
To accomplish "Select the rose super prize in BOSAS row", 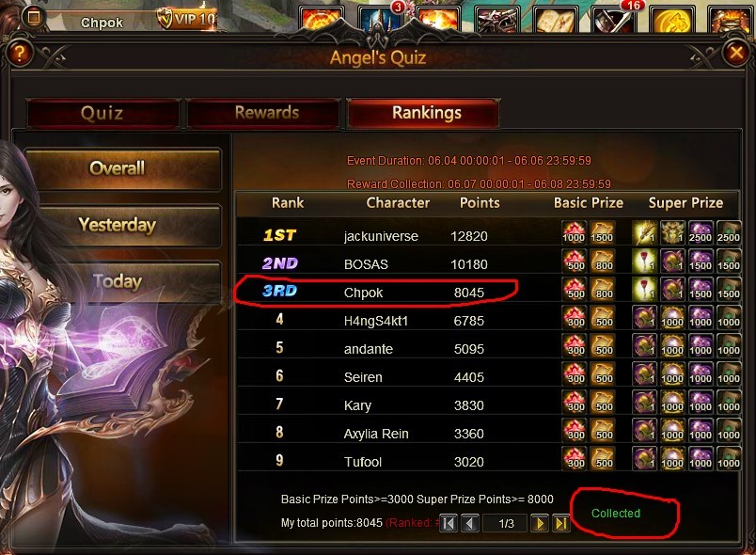I will [644, 261].
